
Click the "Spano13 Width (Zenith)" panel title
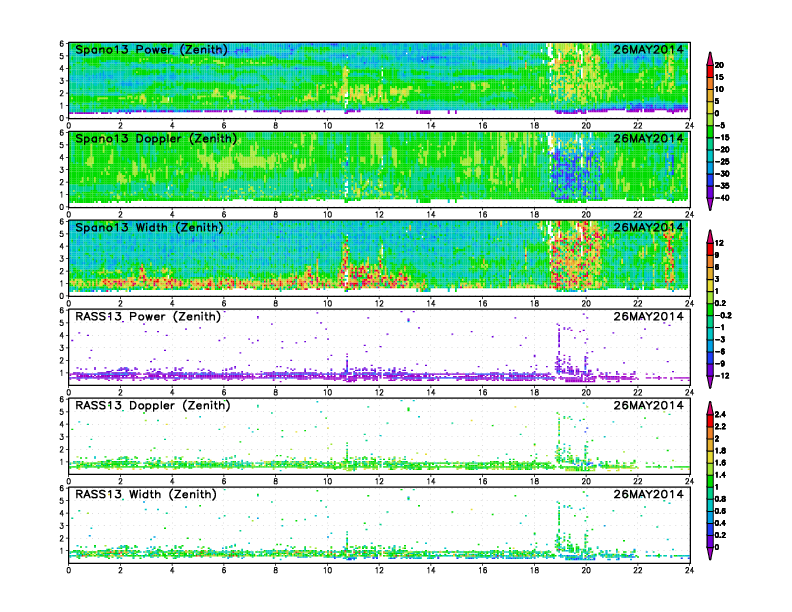149,227
